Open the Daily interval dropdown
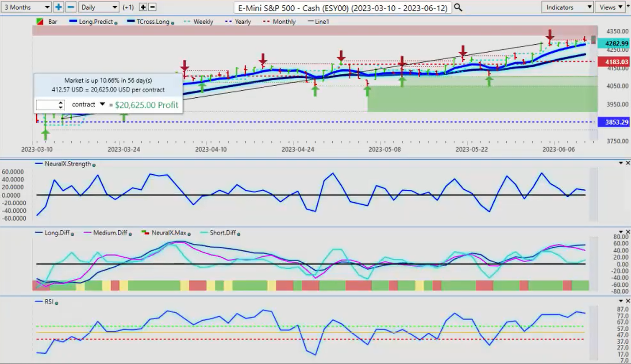The height and width of the screenshot is (364, 631). [99, 7]
